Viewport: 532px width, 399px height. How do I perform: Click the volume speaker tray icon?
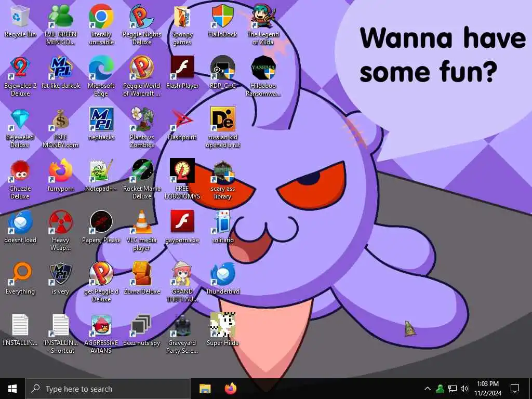(464, 389)
